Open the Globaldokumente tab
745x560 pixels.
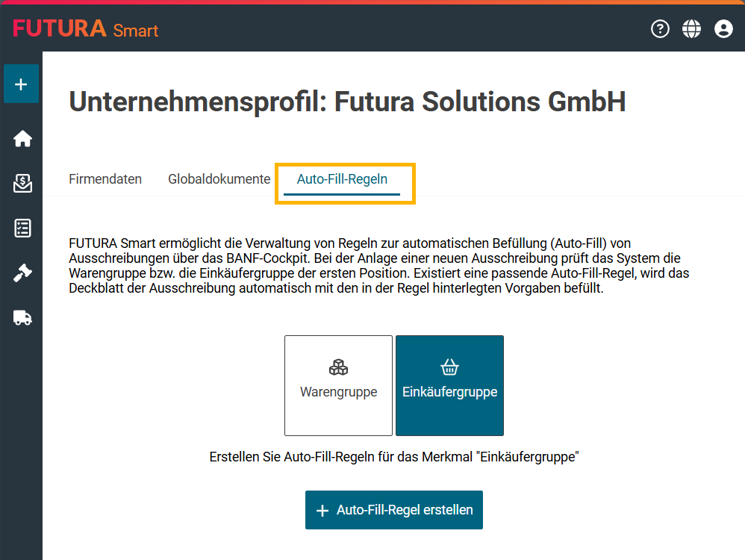[x=219, y=179]
